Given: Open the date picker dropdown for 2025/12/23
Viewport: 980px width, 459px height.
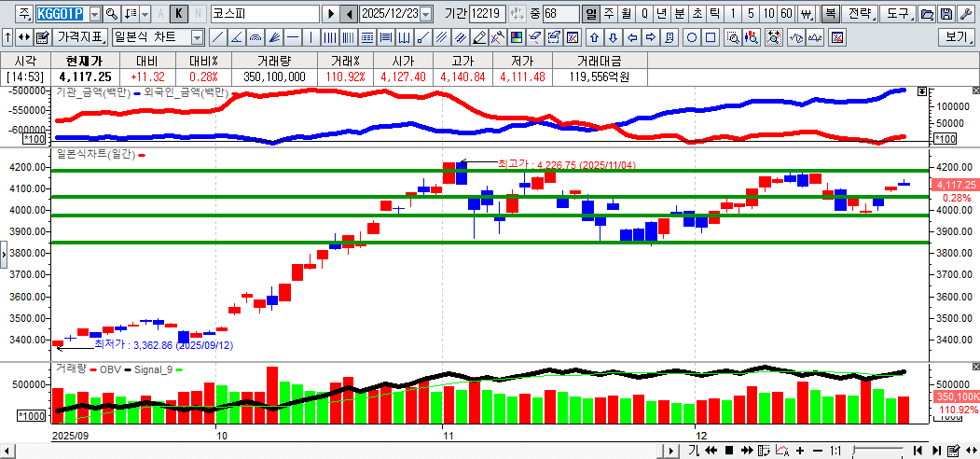Looking at the screenshot, I should coord(426,14).
